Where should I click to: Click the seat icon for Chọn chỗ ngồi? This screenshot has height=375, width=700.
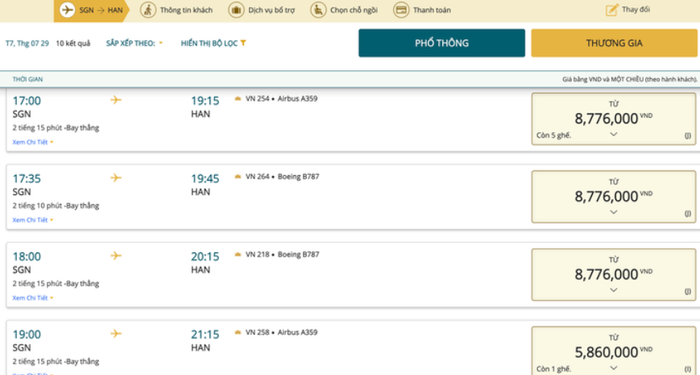click(318, 10)
